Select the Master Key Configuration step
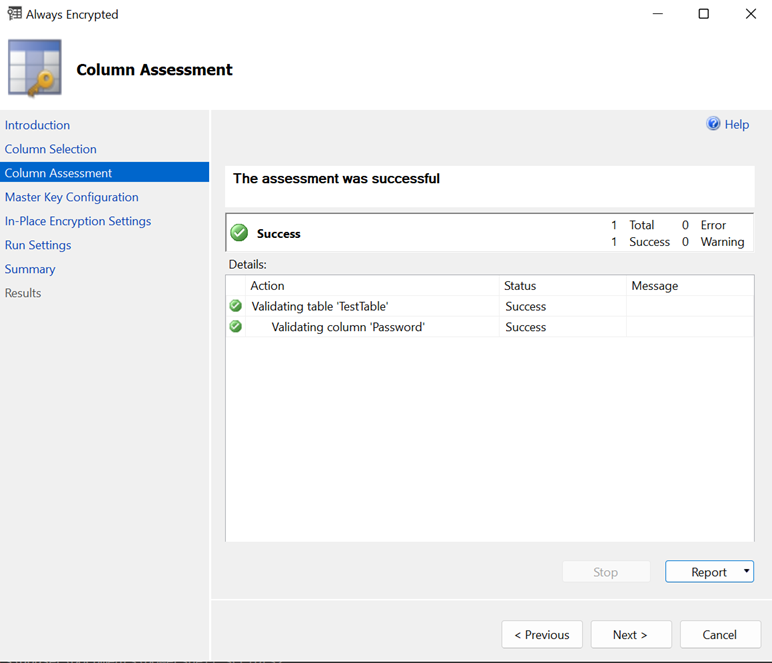This screenshot has width=772, height=663. click(71, 197)
